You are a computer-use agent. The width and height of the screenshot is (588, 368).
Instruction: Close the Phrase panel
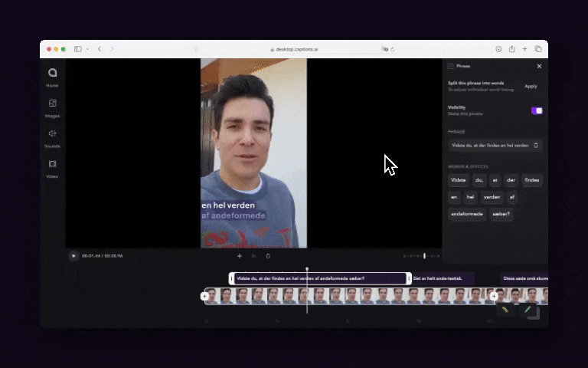point(539,66)
